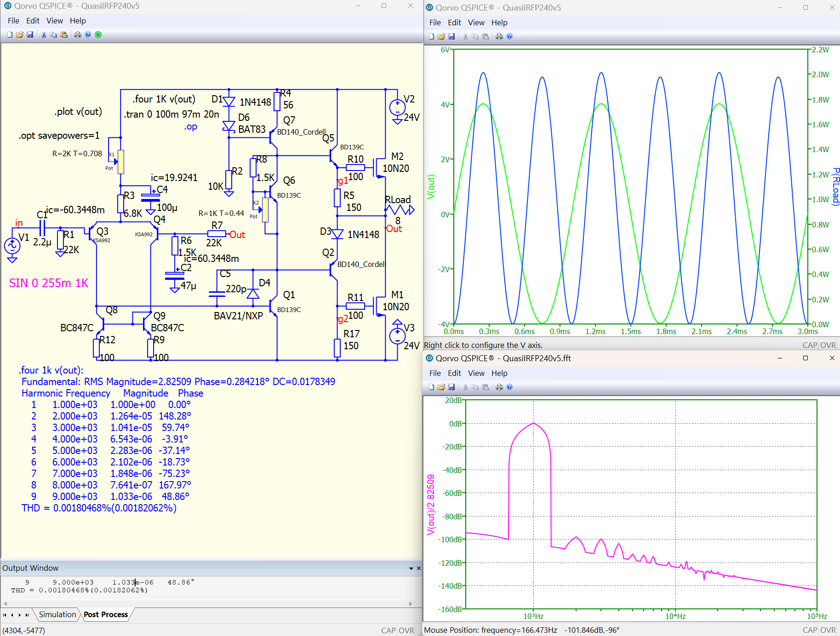Click the .plot v(out) directive

tap(78, 112)
